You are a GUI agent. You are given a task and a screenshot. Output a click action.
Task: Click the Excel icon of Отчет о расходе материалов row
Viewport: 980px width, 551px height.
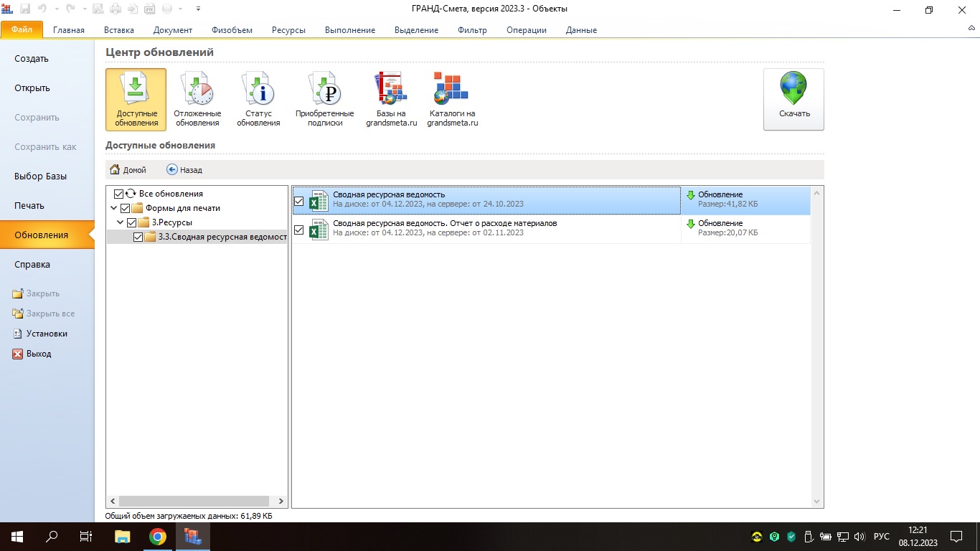(319, 230)
